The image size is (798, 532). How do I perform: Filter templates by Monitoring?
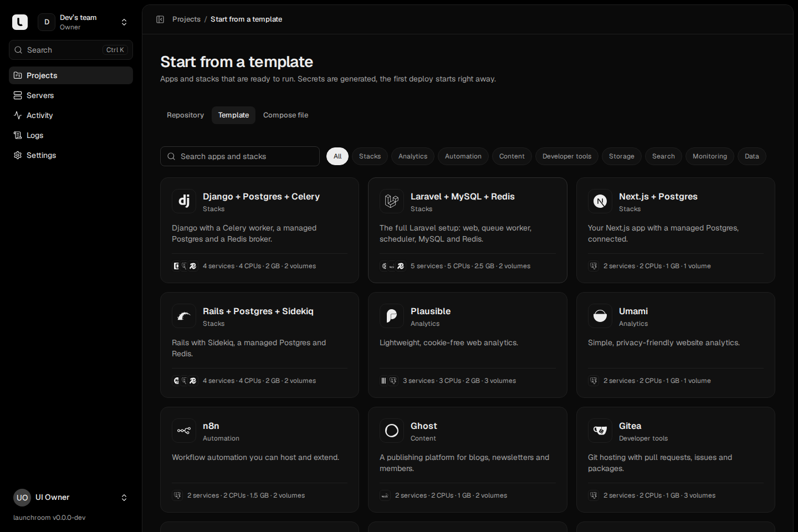[x=710, y=156]
